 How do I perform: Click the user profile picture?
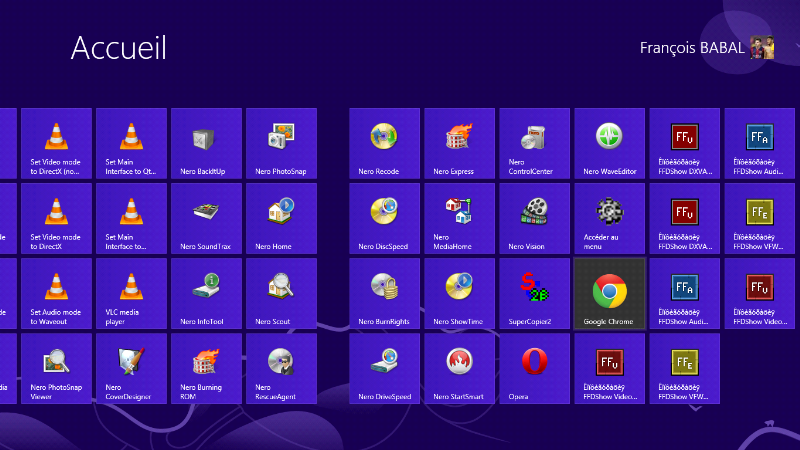[x=762, y=48]
